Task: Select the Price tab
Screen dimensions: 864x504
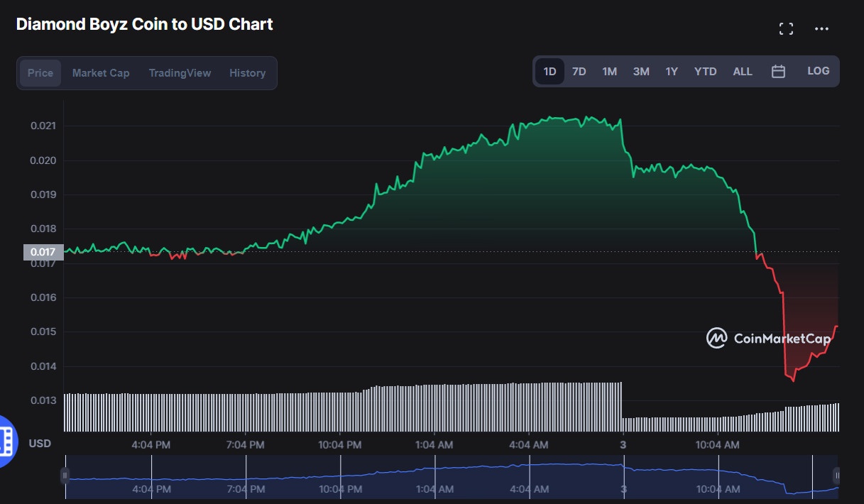Action: 40,73
